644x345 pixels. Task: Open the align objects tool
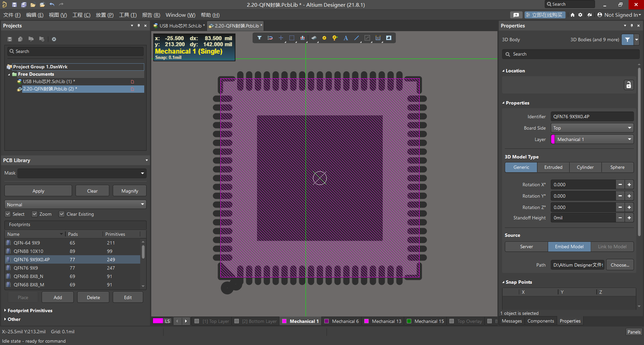point(303,38)
